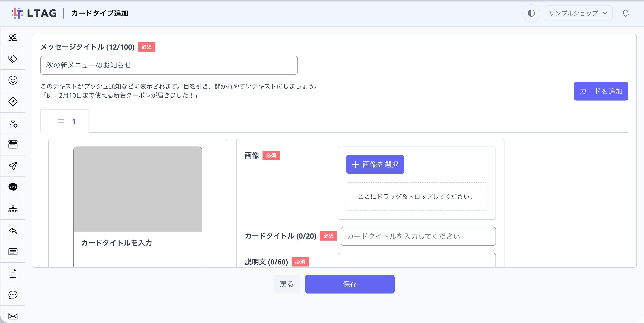644x323 pixels.
Task: Open the envelope mail sidebar icon
Action: [x=13, y=316]
